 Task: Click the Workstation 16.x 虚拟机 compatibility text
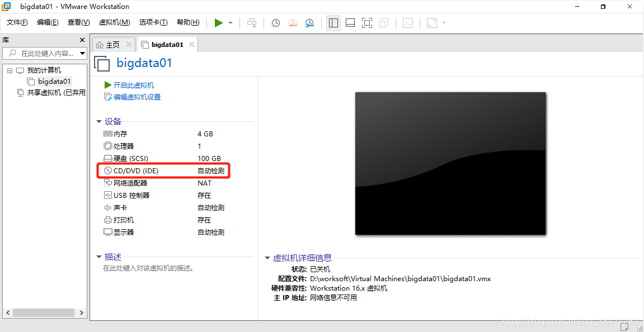coord(349,288)
